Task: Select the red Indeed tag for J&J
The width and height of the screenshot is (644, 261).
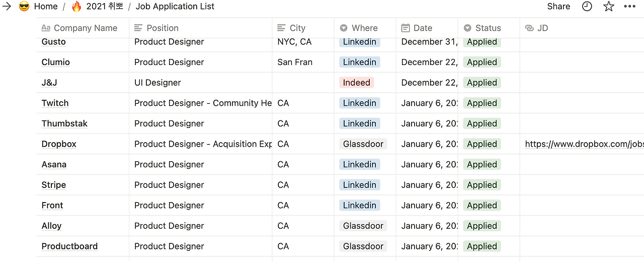Action: (x=356, y=83)
